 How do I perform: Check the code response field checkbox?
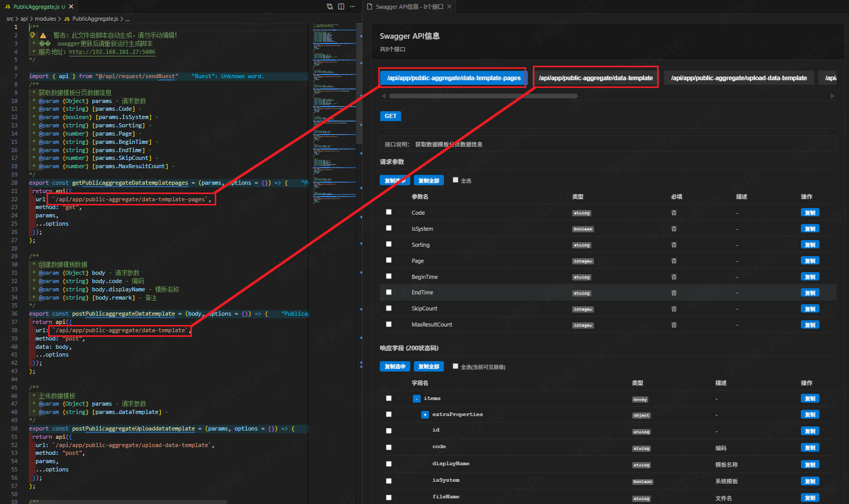click(389, 448)
